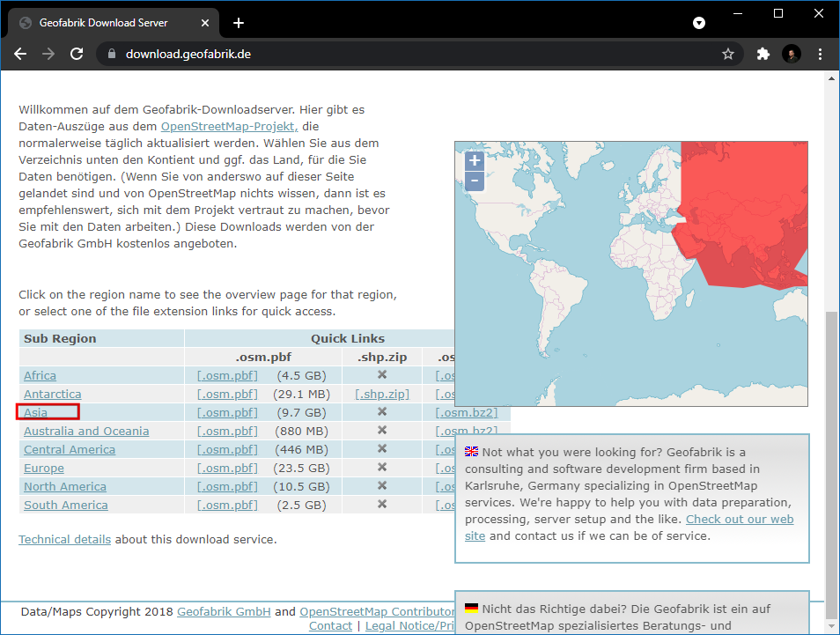This screenshot has height=635, width=840.
Task: Bookmark this page with the star icon
Action: (x=728, y=54)
